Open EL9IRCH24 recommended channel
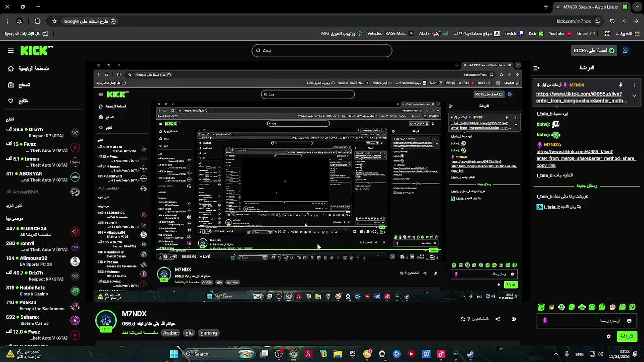Viewport: 644px width, 362px height. (43, 231)
